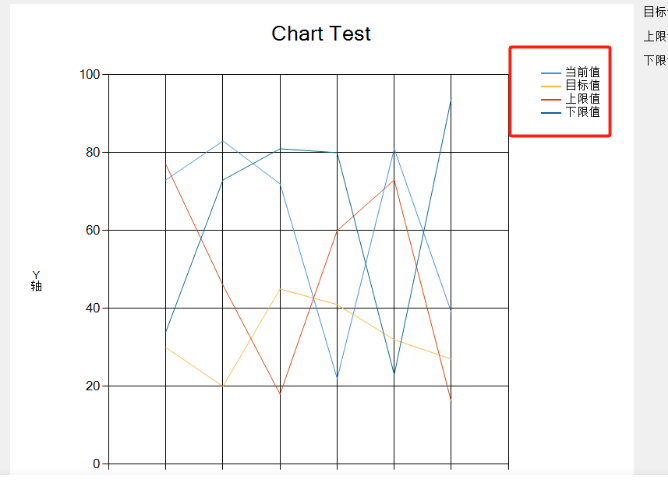Click the 目标值 legend color line
Screen dimensions: 668x483
pyautogui.click(x=551, y=85)
